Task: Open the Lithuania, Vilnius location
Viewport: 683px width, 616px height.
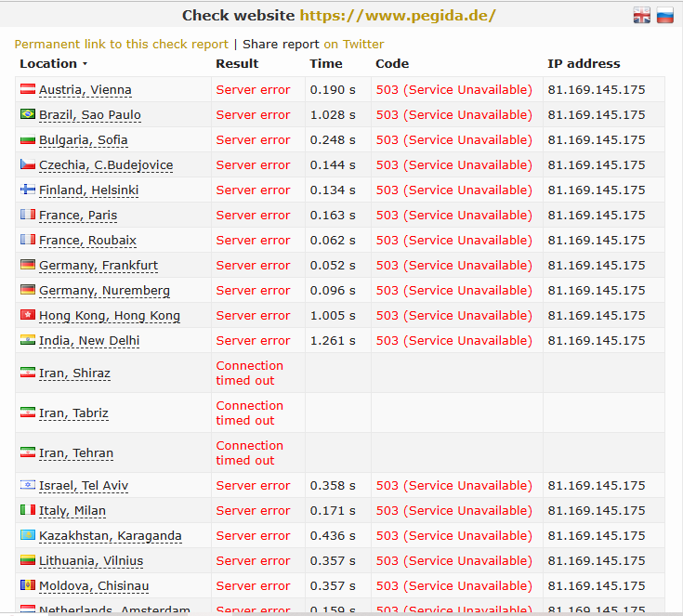Action: [x=91, y=561]
